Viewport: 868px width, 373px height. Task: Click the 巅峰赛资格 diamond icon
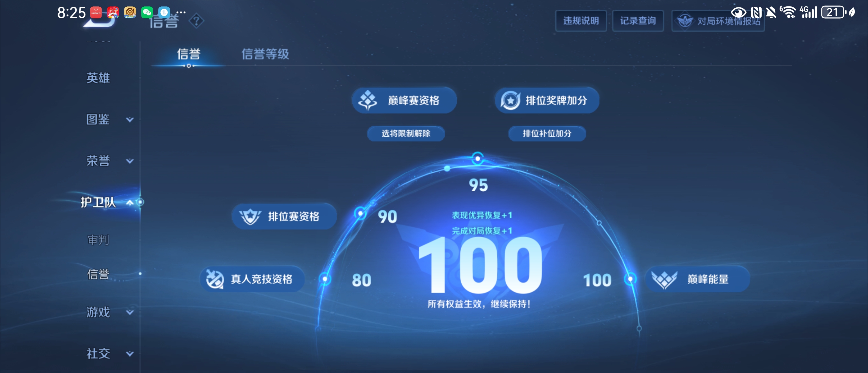pos(367,100)
